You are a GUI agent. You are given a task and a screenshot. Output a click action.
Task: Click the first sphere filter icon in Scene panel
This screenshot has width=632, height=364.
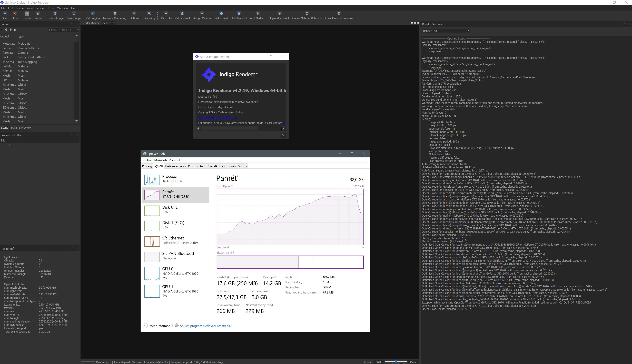(6, 30)
